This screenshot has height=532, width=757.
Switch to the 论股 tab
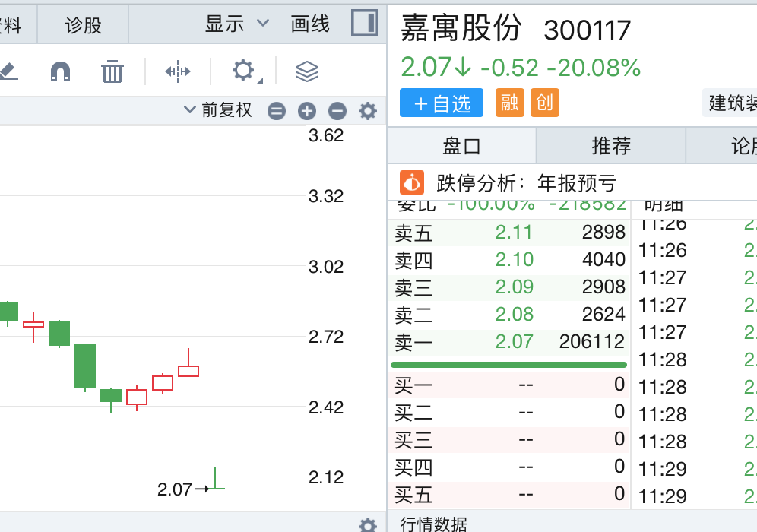[722, 146]
